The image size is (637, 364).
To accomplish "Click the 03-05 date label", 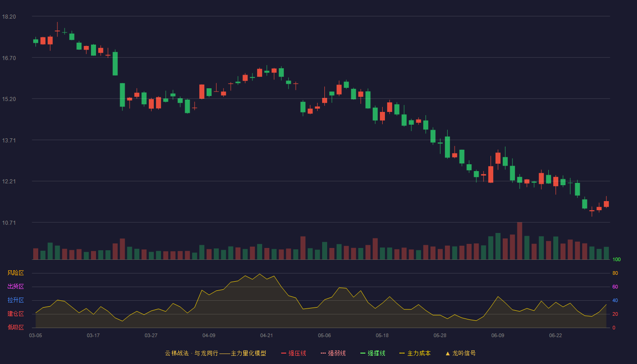I will 35,335.
